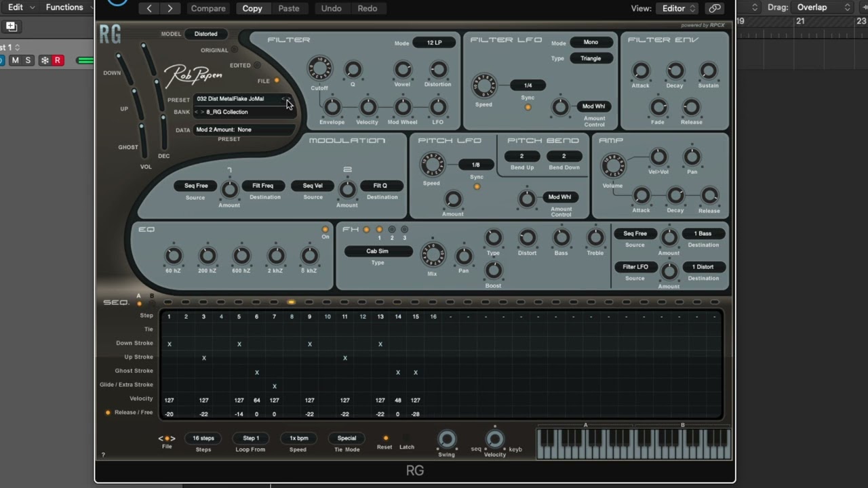Click the Rob Papen signature logo
Viewport: 868px width, 488px height.
click(193, 75)
